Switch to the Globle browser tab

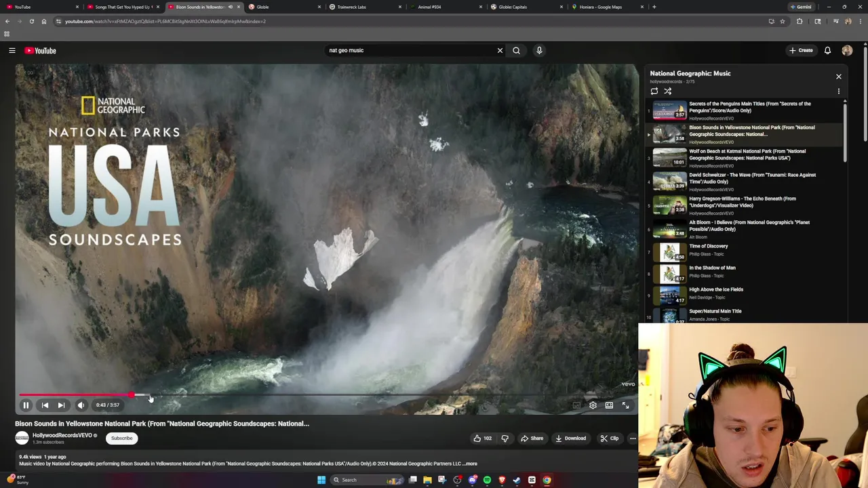pyautogui.click(x=285, y=7)
